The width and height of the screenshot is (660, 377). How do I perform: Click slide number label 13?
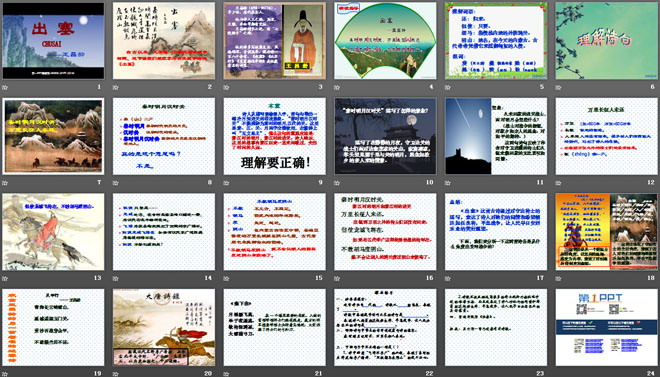(x=98, y=278)
